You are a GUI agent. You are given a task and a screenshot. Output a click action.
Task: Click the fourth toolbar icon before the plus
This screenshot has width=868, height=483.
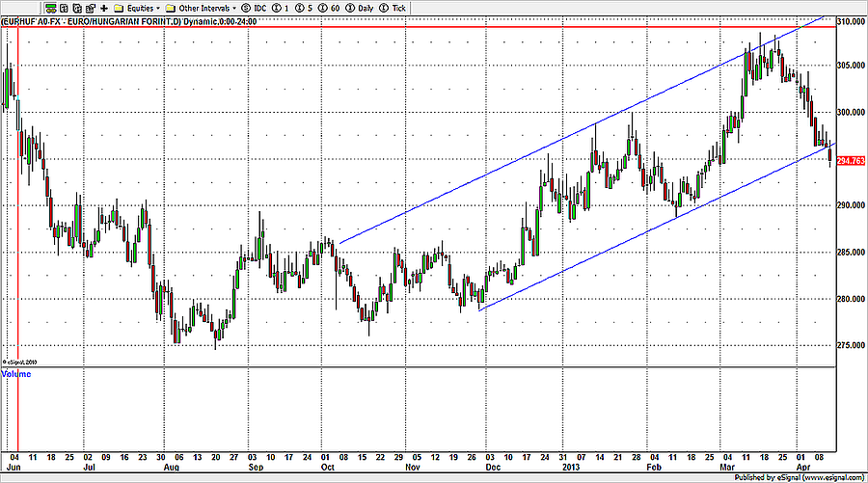coord(92,8)
